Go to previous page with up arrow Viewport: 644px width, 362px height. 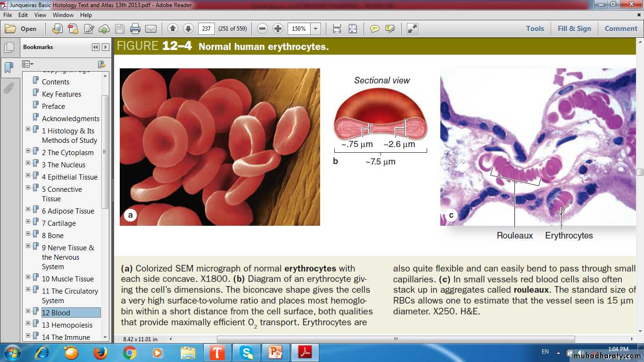pyautogui.click(x=173, y=29)
